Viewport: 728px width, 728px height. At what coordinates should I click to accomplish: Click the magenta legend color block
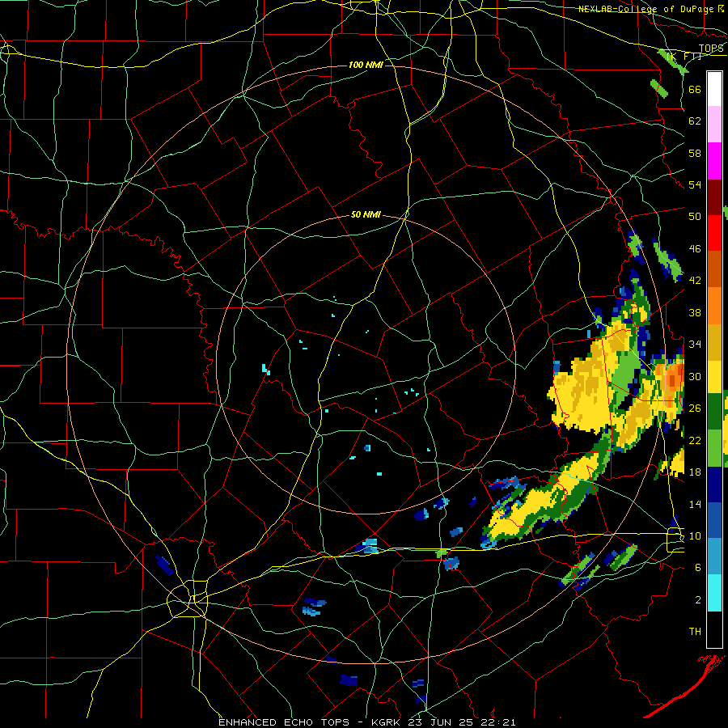click(714, 161)
